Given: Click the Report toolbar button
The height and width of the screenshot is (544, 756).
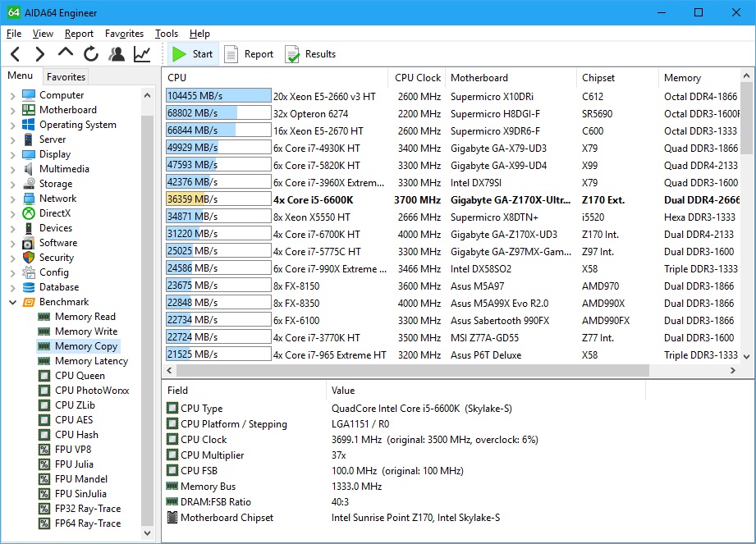Looking at the screenshot, I should click(250, 54).
